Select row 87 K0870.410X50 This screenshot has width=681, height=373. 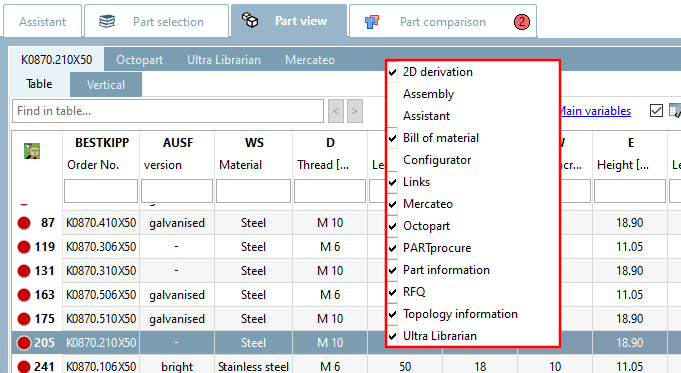coord(346,223)
